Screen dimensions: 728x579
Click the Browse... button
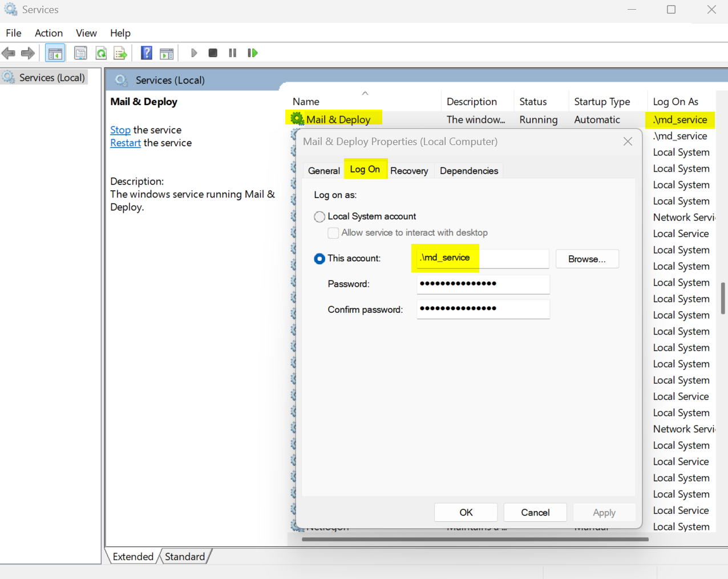pyautogui.click(x=587, y=259)
